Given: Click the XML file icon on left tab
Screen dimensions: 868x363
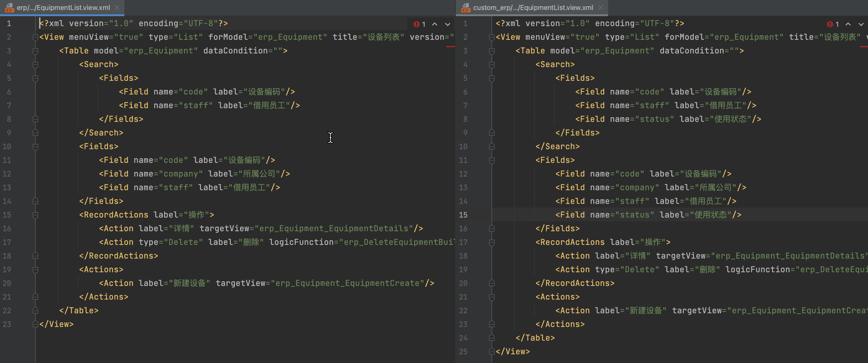Looking at the screenshot, I should pyautogui.click(x=9, y=7).
